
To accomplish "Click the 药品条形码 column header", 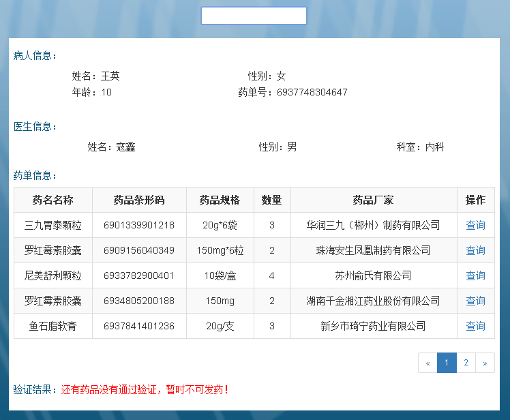I will pos(139,200).
